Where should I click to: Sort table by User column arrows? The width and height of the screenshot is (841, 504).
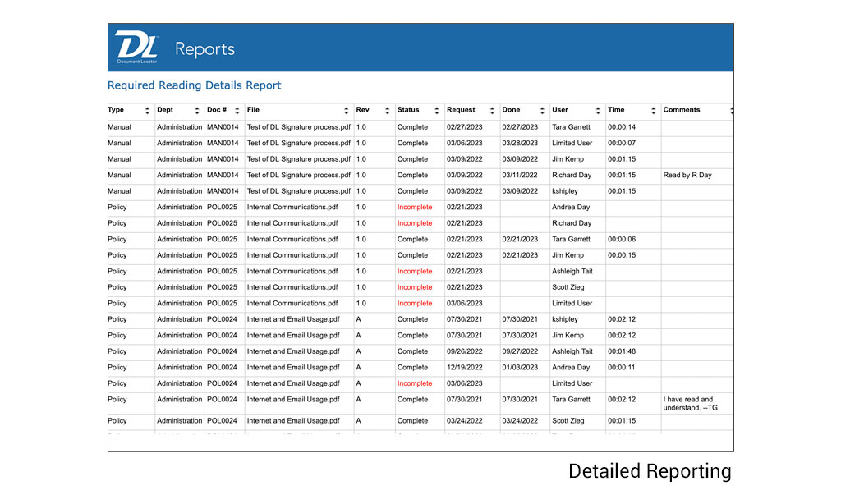tap(598, 111)
